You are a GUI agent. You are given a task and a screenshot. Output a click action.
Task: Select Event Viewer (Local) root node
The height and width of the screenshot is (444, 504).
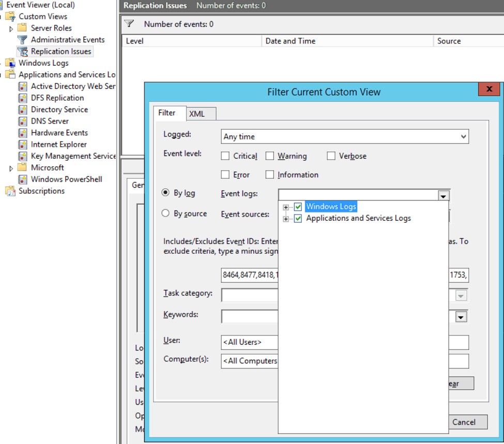40,5
